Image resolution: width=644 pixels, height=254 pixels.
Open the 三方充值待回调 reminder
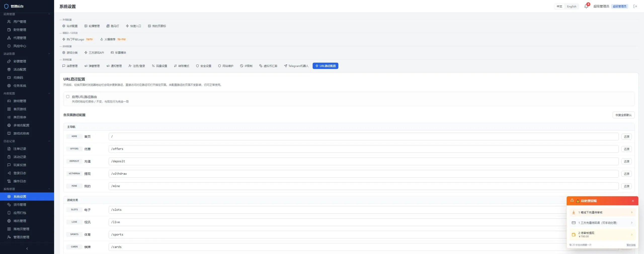click(602, 223)
